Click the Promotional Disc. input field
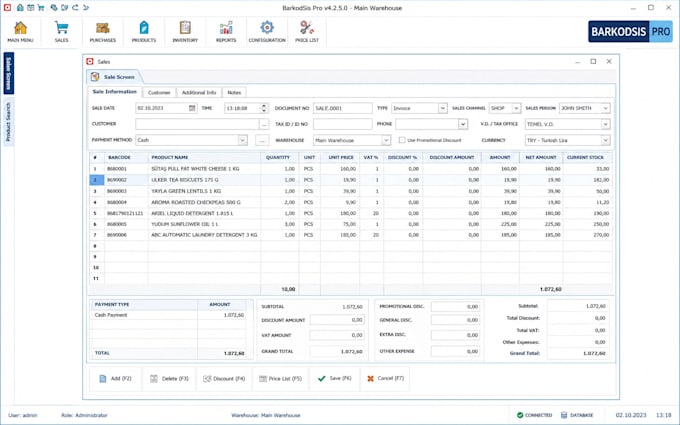Viewport: 680px width, 425px height. pos(455,307)
